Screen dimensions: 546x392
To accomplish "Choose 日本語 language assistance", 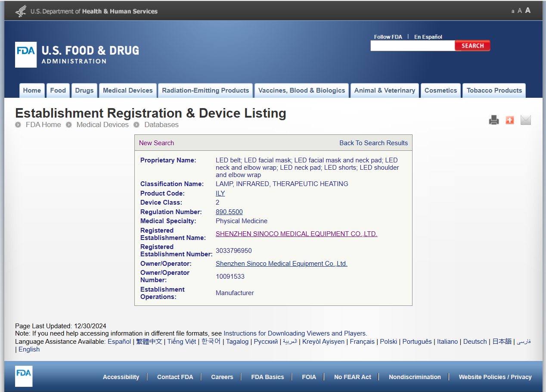I will click(502, 342).
